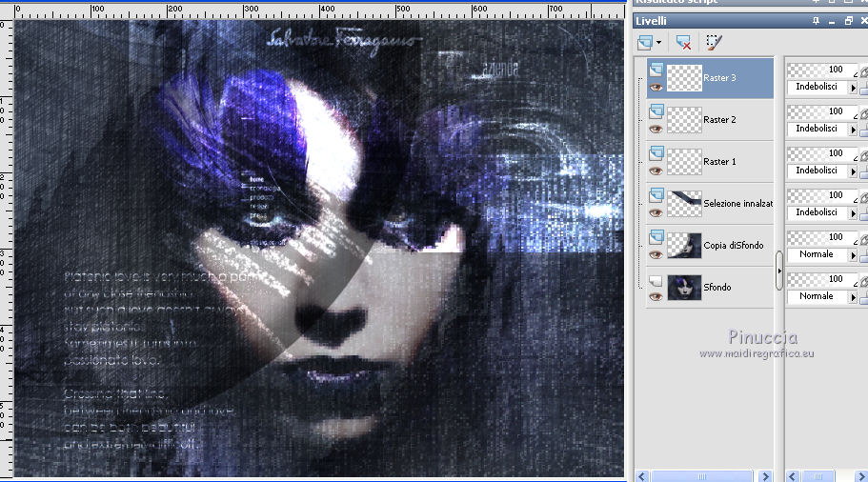Viewport: 868px width, 482px height.
Task: Click the left arrow of the layer list scrollbar
Action: point(642,476)
